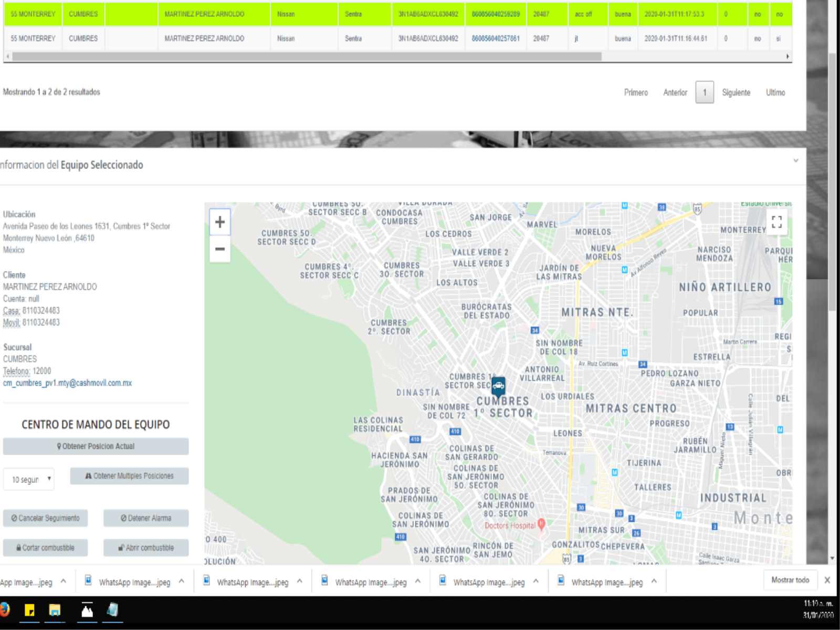Open the 10 segundos interval dropdown
The height and width of the screenshot is (630, 840).
pyautogui.click(x=29, y=479)
